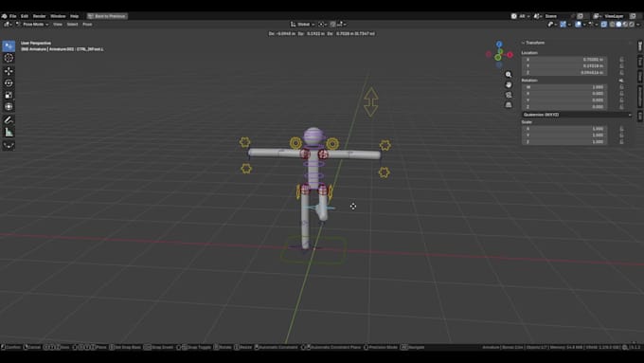Click the red X axis on the navigation gizmo
Image resolution: width=644 pixels, height=363 pixels.
tap(510, 54)
